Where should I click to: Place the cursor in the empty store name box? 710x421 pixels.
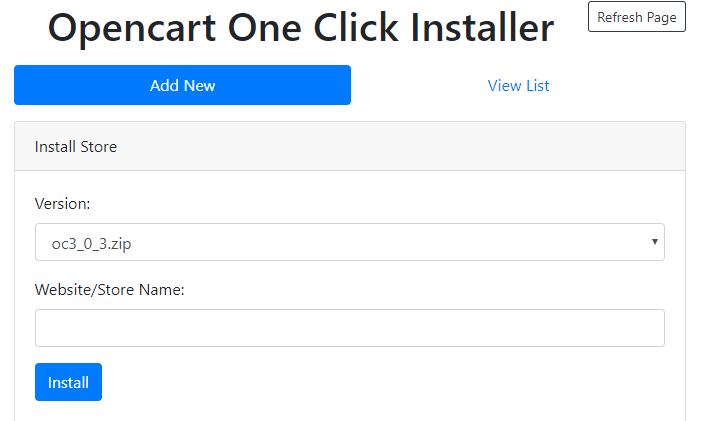click(x=350, y=328)
